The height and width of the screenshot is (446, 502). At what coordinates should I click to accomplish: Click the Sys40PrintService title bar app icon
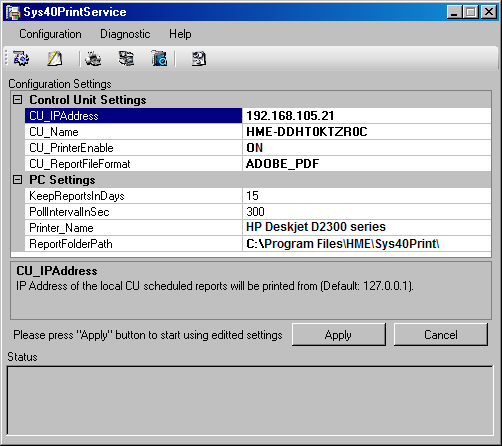[x=13, y=12]
